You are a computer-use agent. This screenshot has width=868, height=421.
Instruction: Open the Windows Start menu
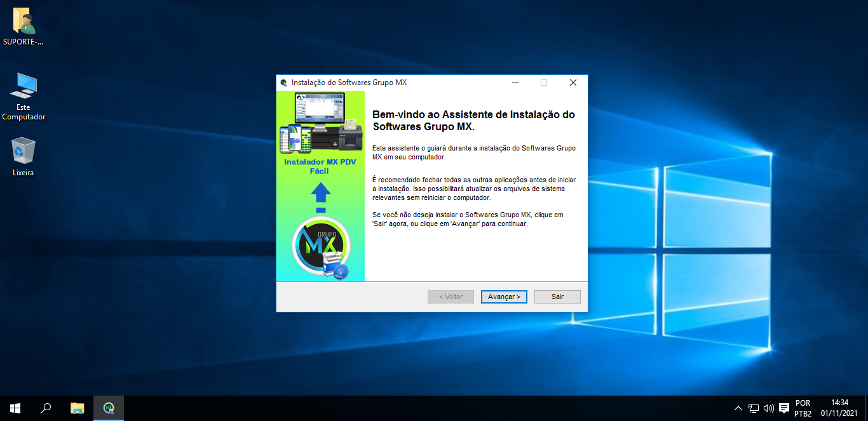coord(15,408)
